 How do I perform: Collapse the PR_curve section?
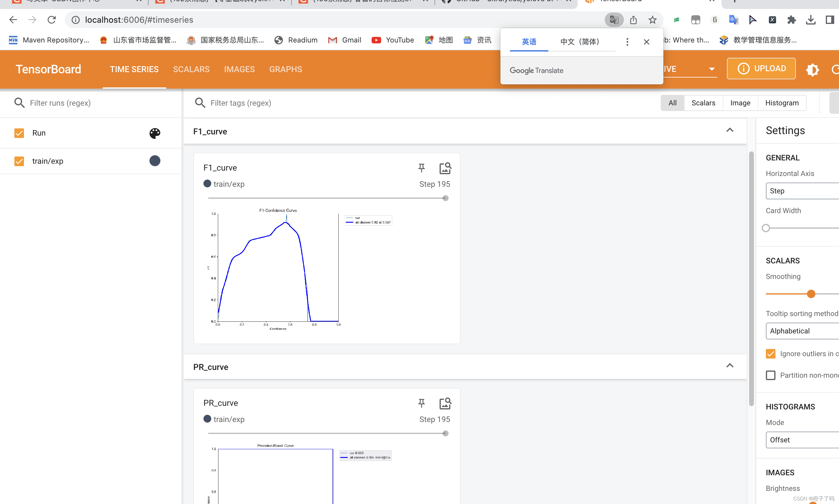click(730, 365)
